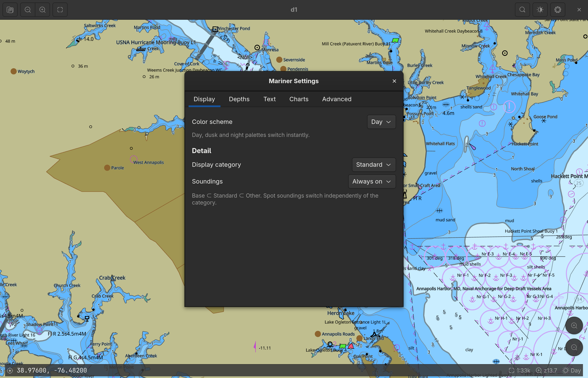This screenshot has height=378, width=588.
Task: Click the "Pendennis" map label
Action: click(x=298, y=69)
